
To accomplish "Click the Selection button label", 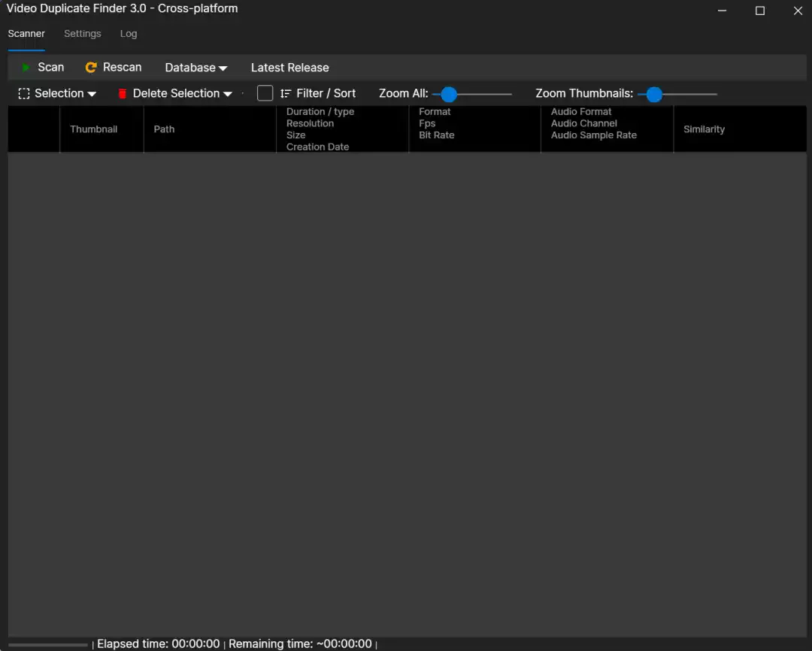I will [x=59, y=93].
